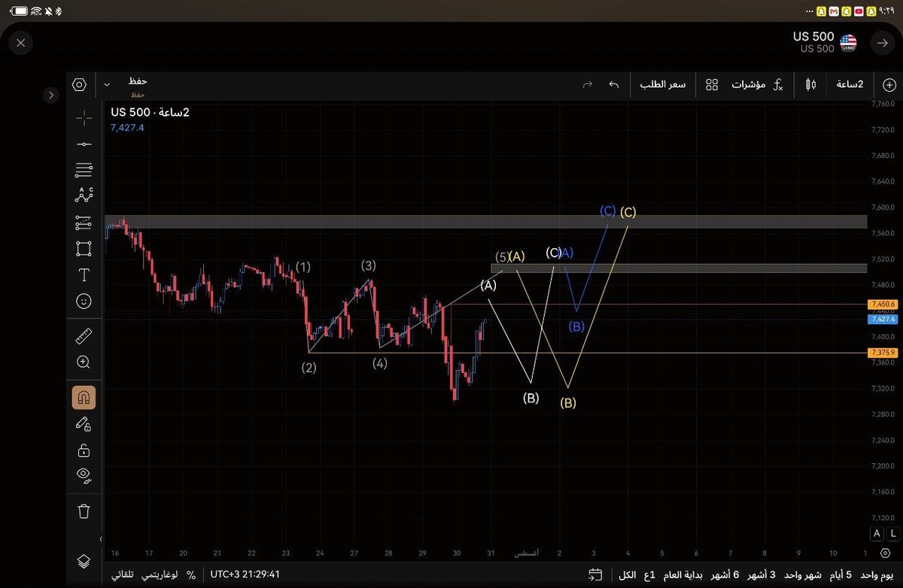Select the ABC wave pattern tool
903x588 pixels.
click(x=84, y=195)
